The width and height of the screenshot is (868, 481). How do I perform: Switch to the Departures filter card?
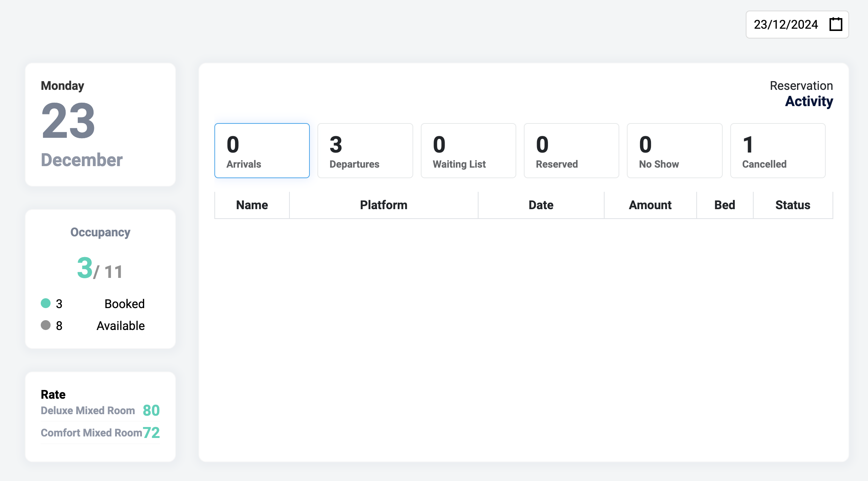(x=365, y=150)
